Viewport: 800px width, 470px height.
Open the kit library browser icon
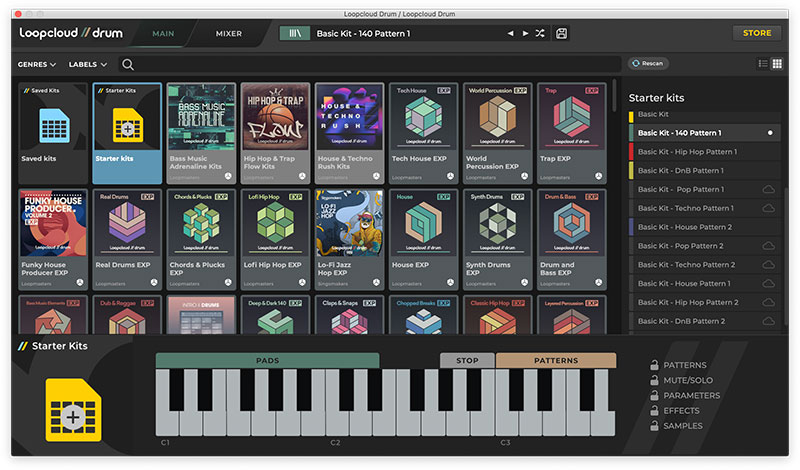coord(294,34)
